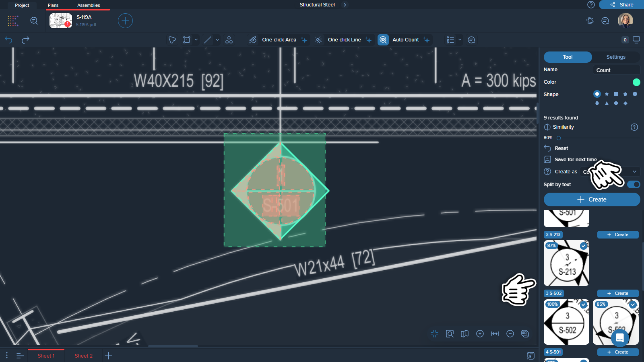Screen dimensions: 644x362
Task: Activate the Auto Count tool
Action: pos(405,40)
